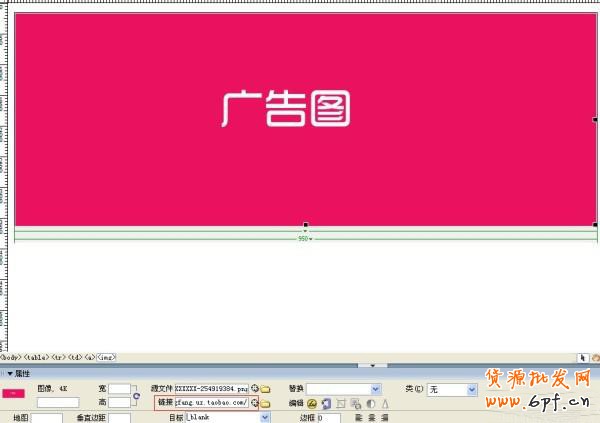Select the <img> tag in tag selector
600x423 pixels.
[105, 357]
